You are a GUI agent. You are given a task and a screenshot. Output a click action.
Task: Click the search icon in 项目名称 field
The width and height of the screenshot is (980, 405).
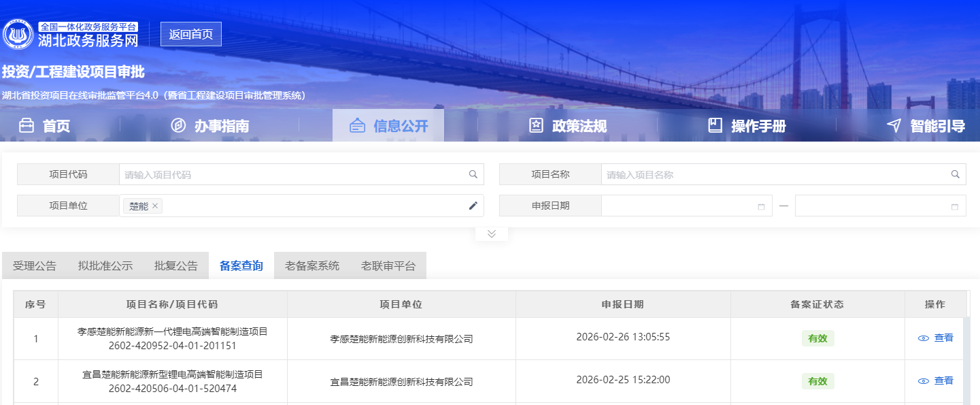coord(956,174)
